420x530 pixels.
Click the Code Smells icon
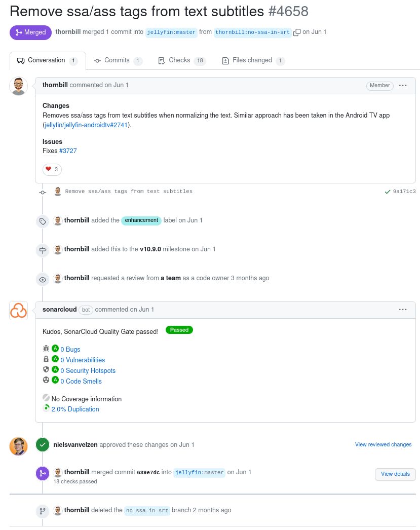[46, 381]
